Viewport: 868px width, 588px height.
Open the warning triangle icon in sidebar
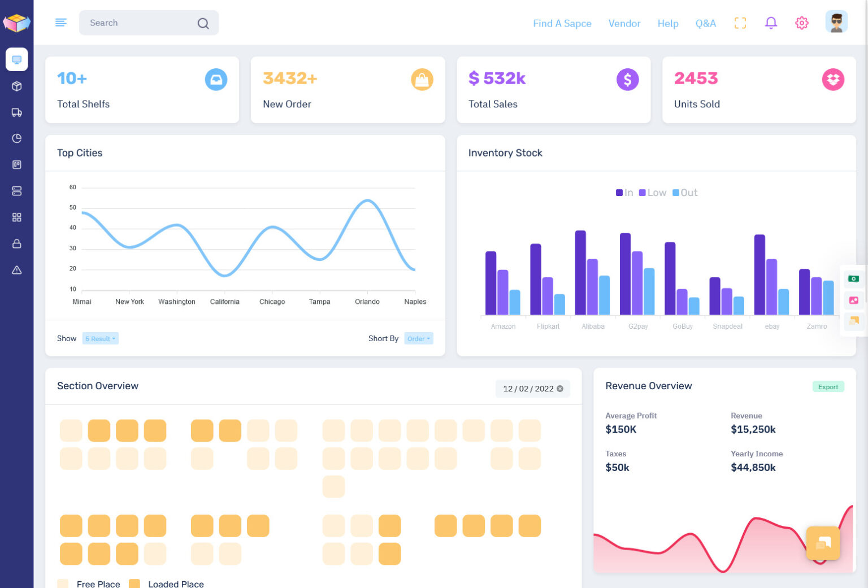(17, 270)
